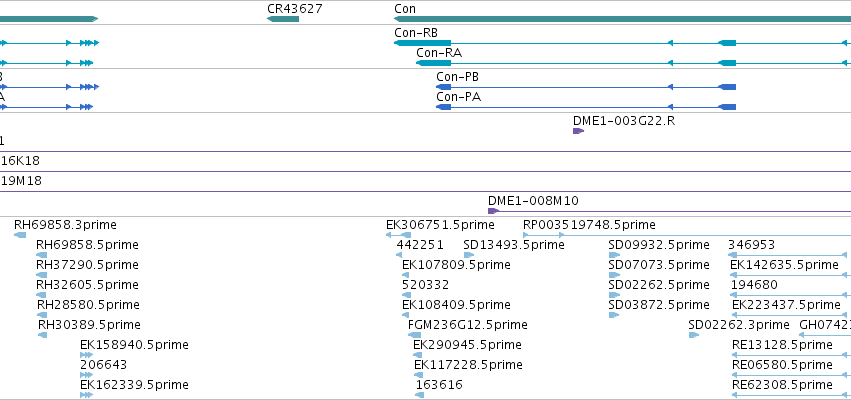Image resolution: width=851 pixels, height=400 pixels.
Task: Click the RE06580.5prime EST
Action: click(x=791, y=375)
